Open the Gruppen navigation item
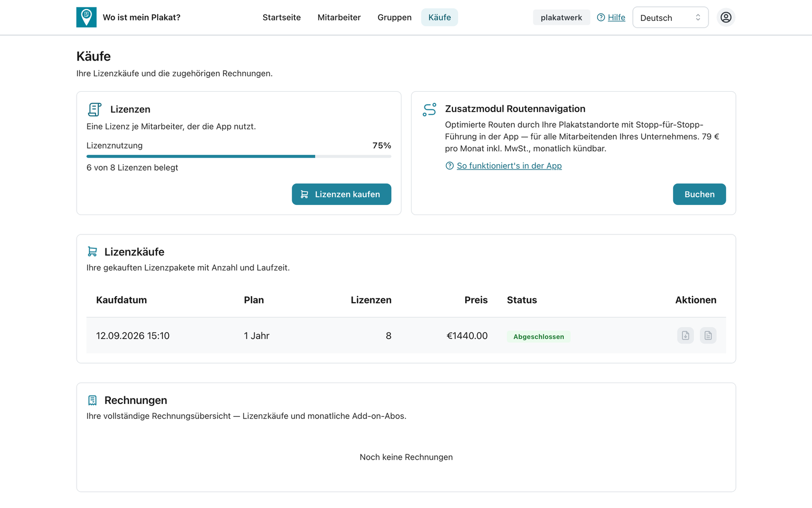Viewport: 812px width, 508px height. click(x=394, y=17)
